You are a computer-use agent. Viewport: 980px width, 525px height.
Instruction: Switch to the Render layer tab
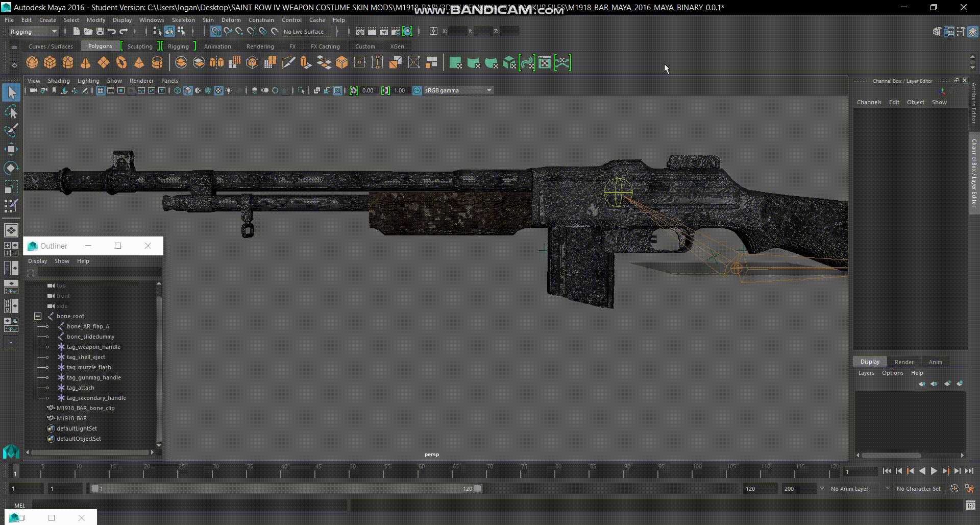pyautogui.click(x=904, y=362)
